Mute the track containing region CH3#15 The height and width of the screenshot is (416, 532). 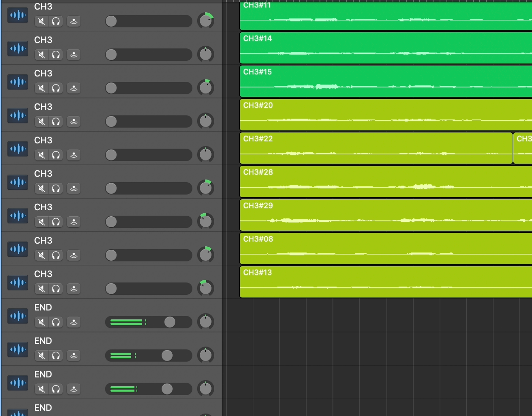click(42, 88)
